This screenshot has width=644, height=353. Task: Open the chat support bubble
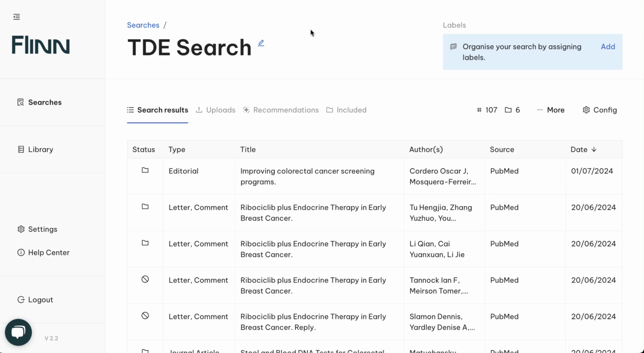pos(19,332)
